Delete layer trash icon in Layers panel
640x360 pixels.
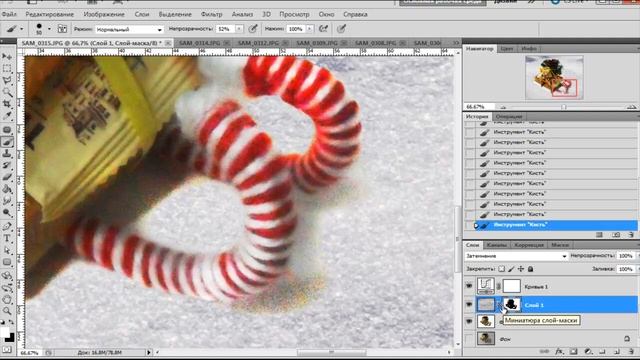pos(631,351)
